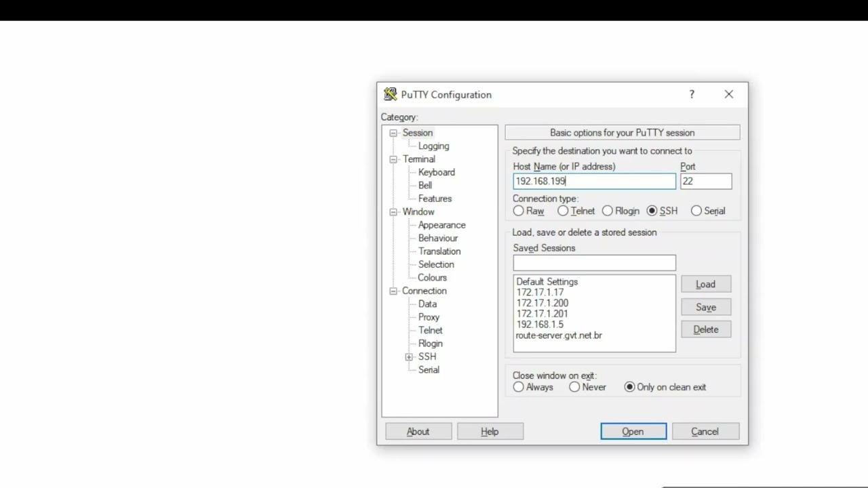Collapse the Terminal tree node
The height and width of the screenshot is (488, 868).
click(x=393, y=159)
